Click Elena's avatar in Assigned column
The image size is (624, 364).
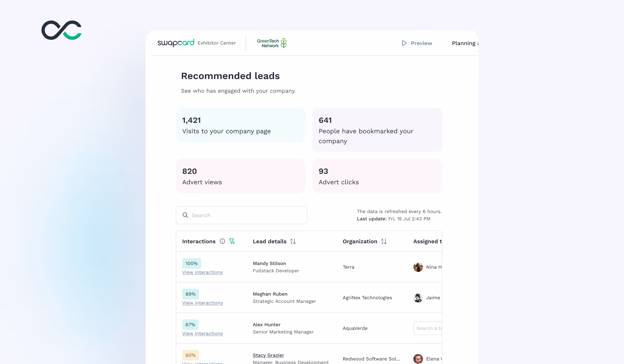tap(418, 359)
